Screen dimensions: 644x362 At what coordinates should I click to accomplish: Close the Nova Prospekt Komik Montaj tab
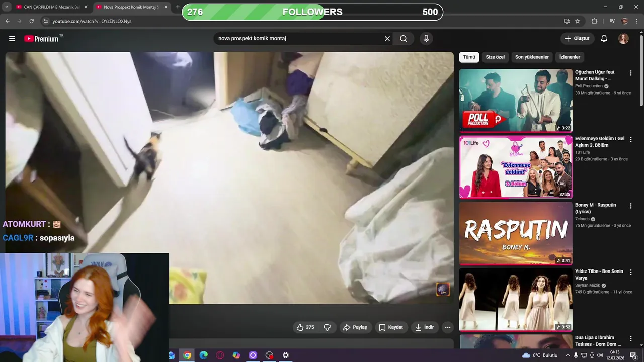166,7
